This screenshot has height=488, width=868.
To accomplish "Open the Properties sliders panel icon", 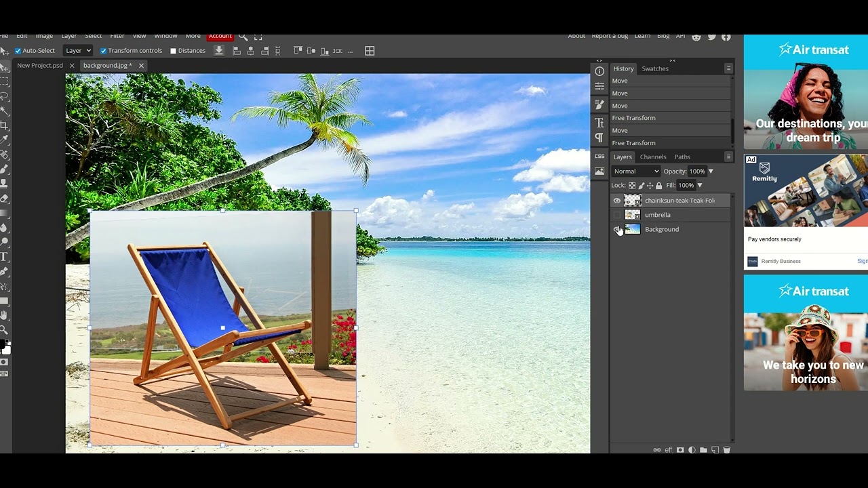I will pos(599,87).
